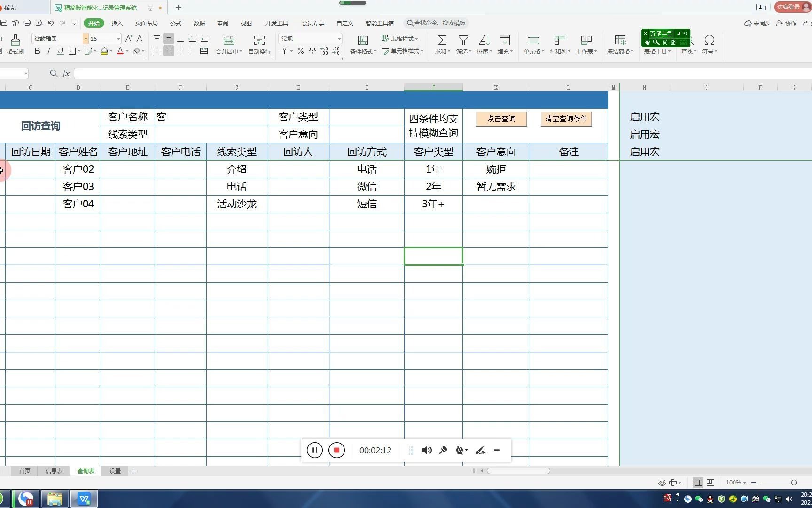Click the formula bar input
The height and width of the screenshot is (508, 812).
click(442, 73)
